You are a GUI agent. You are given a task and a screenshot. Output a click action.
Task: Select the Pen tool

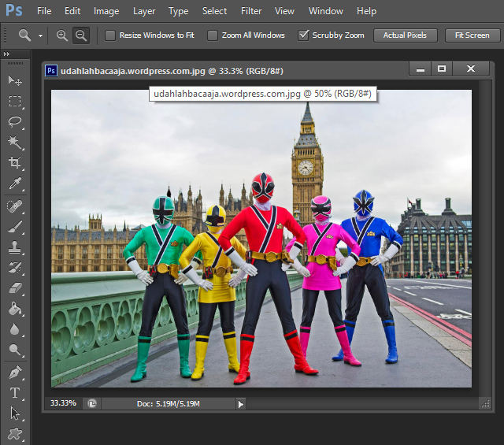click(x=15, y=373)
